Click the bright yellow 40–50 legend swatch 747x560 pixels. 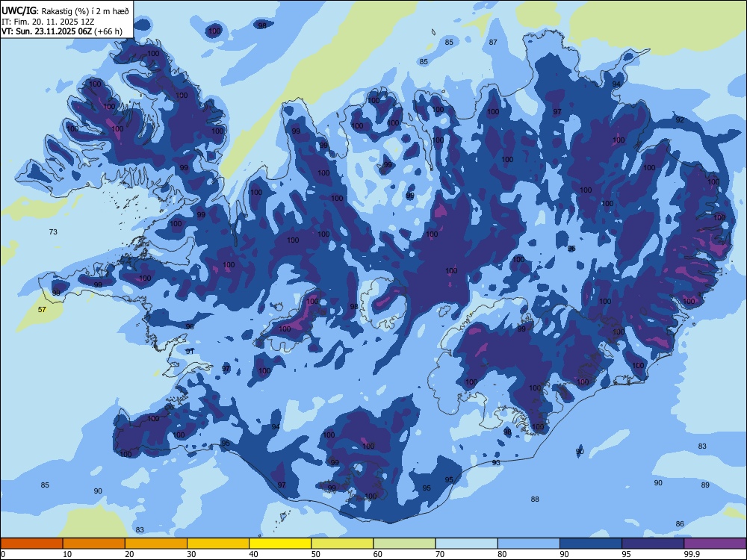pos(280,544)
